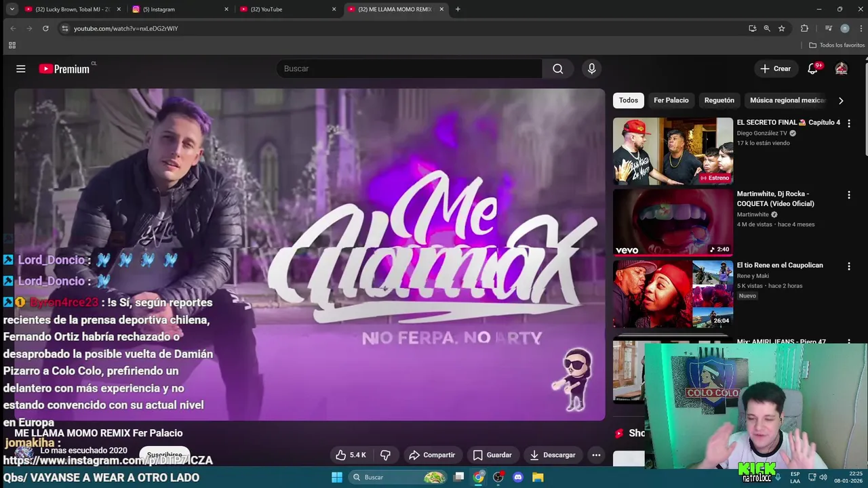This screenshot has height=488, width=868.
Task: Open the Windows Start menu
Action: click(337, 477)
